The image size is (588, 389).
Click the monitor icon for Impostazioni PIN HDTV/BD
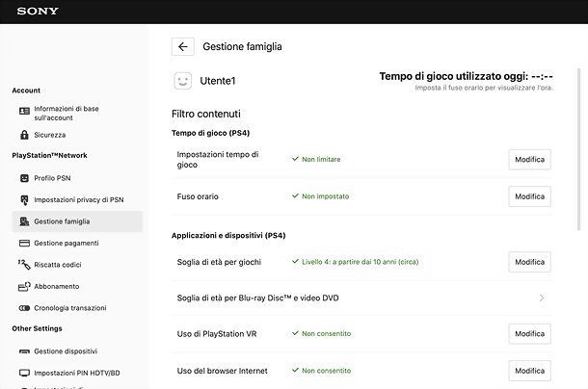(x=24, y=373)
